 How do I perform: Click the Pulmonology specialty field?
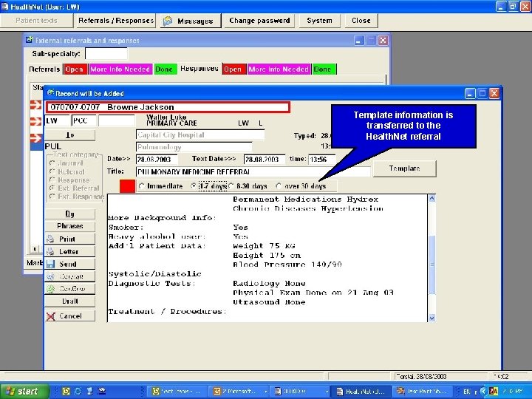click(194, 147)
